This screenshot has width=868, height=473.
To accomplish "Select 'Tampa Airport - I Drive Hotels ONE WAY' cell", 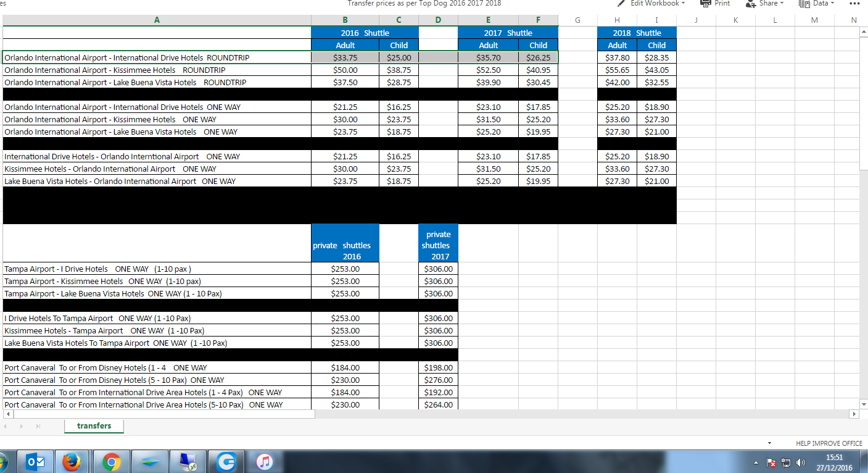I will click(157, 269).
